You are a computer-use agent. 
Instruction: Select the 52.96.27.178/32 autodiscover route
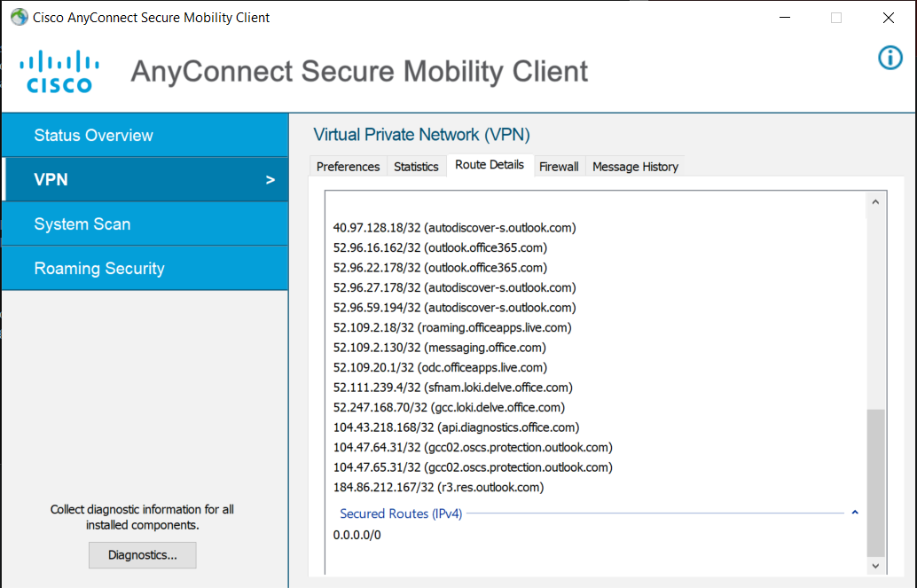coord(454,287)
